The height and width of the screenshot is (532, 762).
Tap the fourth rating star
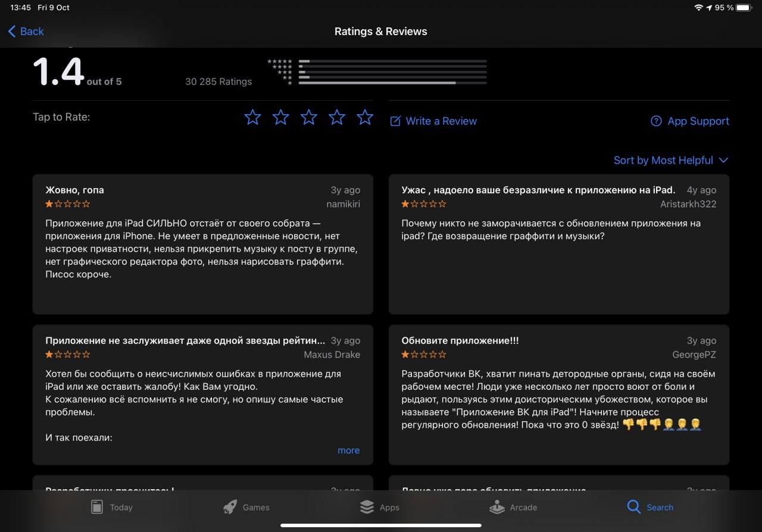tap(337, 117)
